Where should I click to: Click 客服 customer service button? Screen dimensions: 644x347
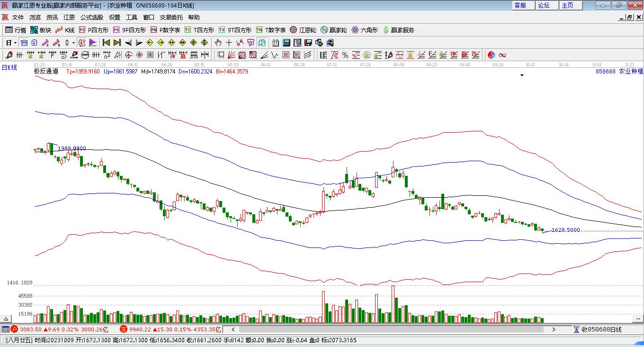(x=523, y=5)
